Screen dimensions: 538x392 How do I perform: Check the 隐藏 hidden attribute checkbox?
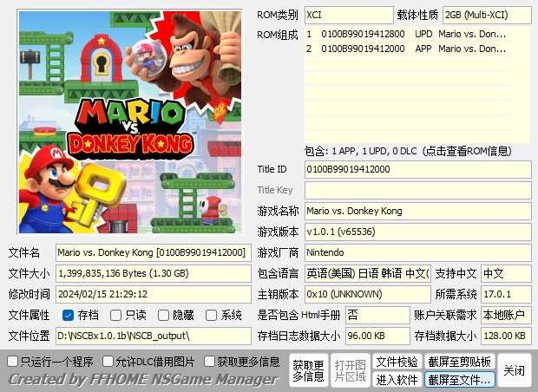click(x=164, y=315)
